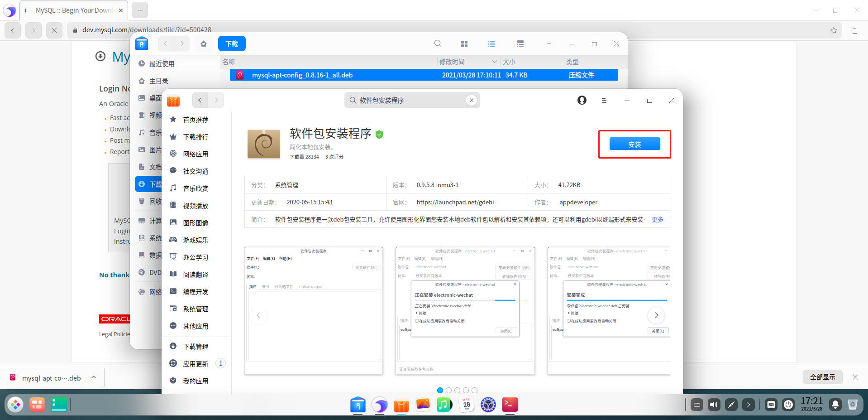Image resolution: width=868 pixels, height=420 pixels.
Task: Switch file manager to details view
Action: pyautogui.click(x=520, y=44)
